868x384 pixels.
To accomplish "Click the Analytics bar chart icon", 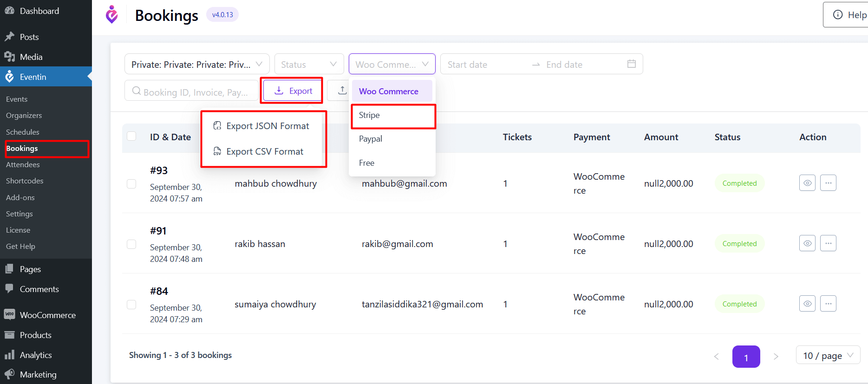I will tap(9, 355).
